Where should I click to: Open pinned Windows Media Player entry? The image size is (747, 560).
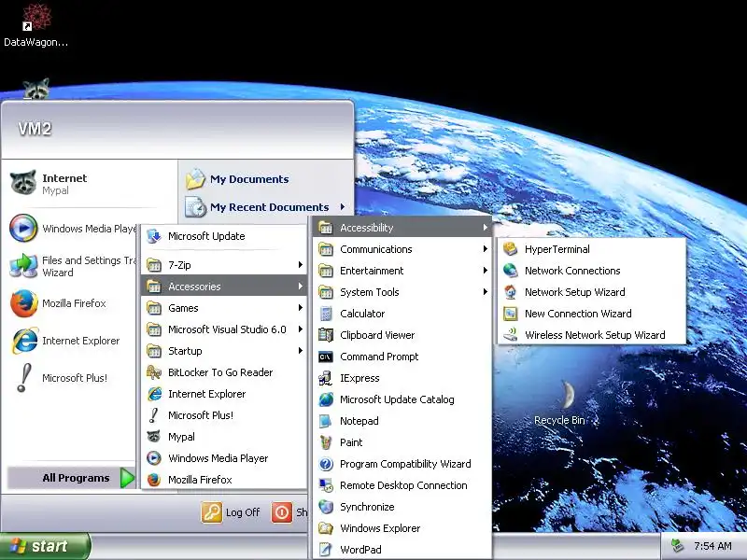[72, 229]
